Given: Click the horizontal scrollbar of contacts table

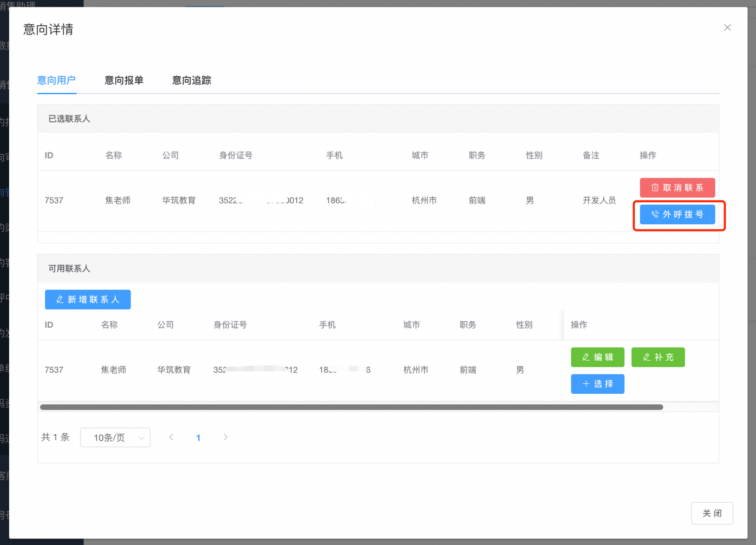Looking at the screenshot, I should pyautogui.click(x=351, y=407).
